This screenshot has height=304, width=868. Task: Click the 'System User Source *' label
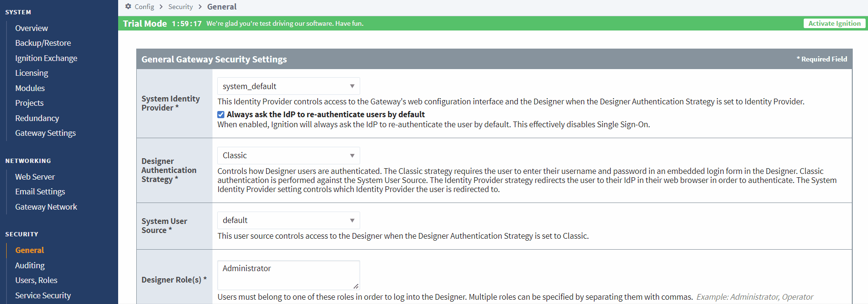(164, 225)
